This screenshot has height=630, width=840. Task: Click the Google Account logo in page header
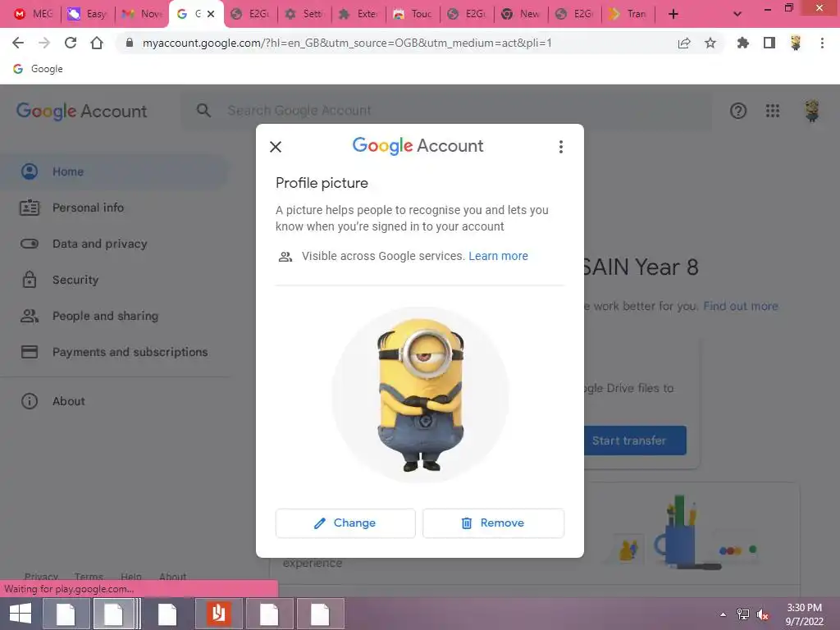[x=81, y=112]
